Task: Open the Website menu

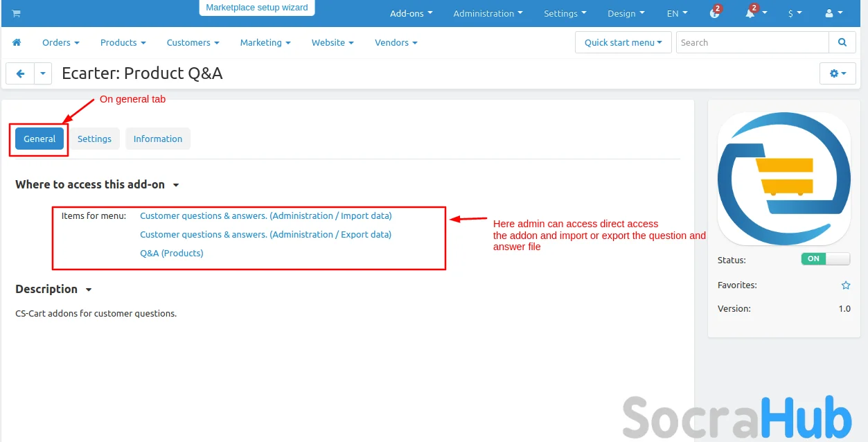Action: [x=333, y=42]
